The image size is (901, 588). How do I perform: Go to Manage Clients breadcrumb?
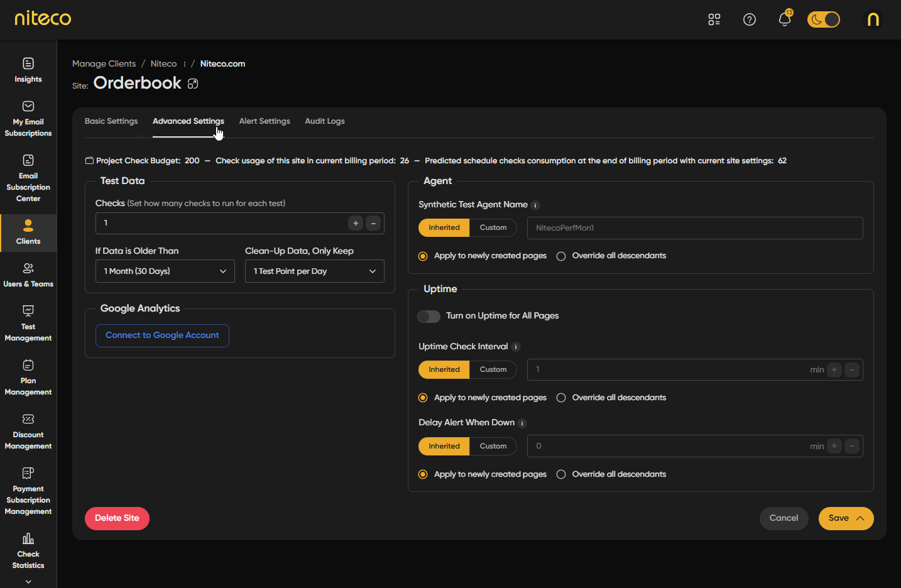point(104,64)
